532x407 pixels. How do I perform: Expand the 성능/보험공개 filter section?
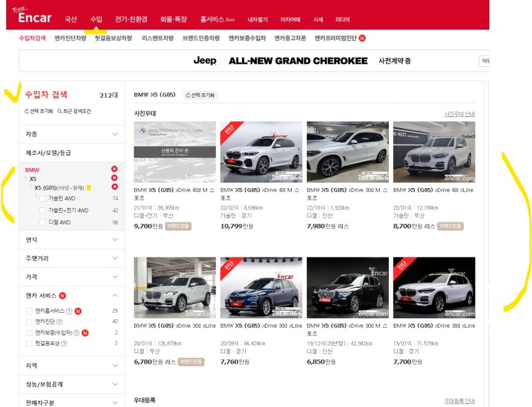coord(72,384)
